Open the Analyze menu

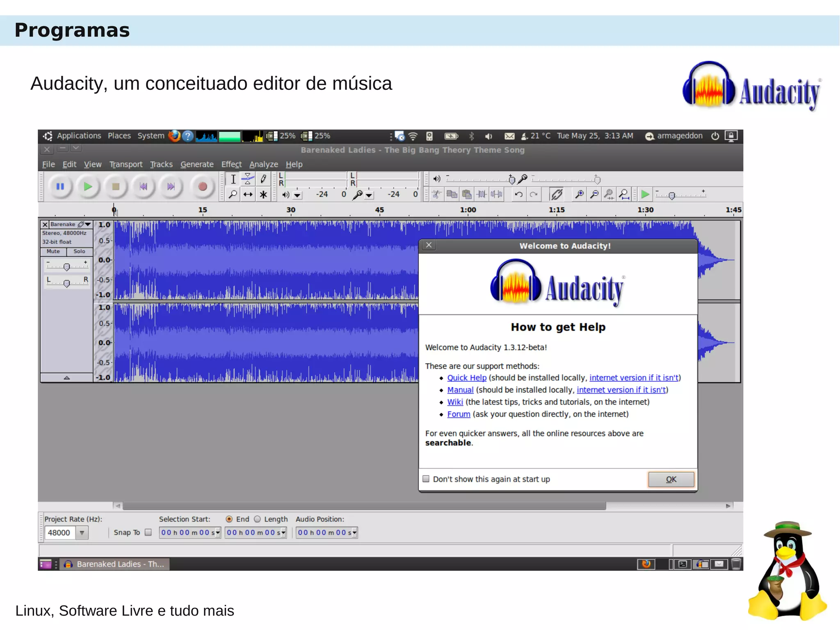264,164
